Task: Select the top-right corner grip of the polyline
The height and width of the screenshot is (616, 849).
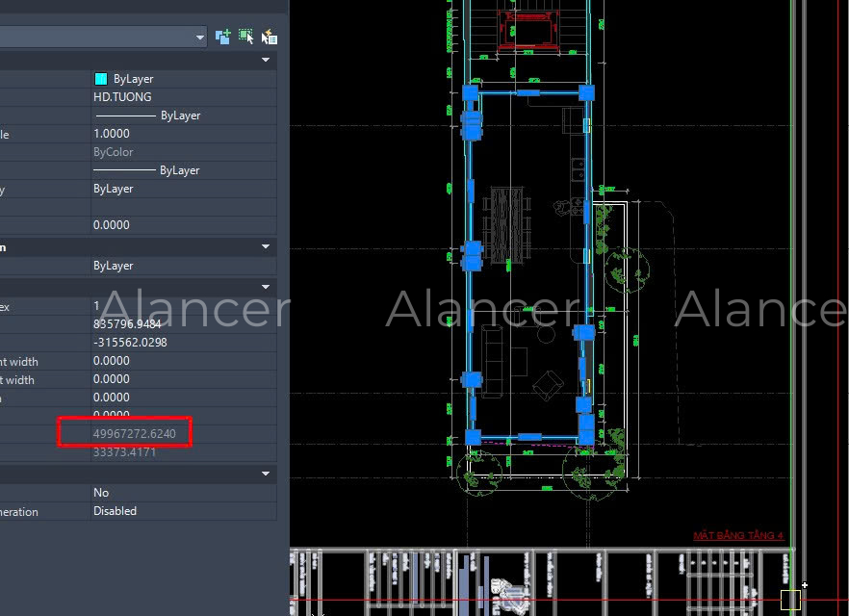Action: pos(586,92)
